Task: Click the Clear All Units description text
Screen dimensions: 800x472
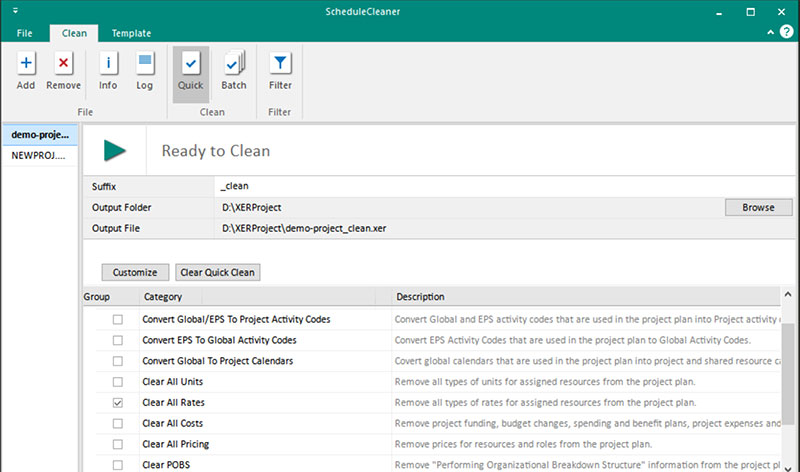Action: pos(545,382)
